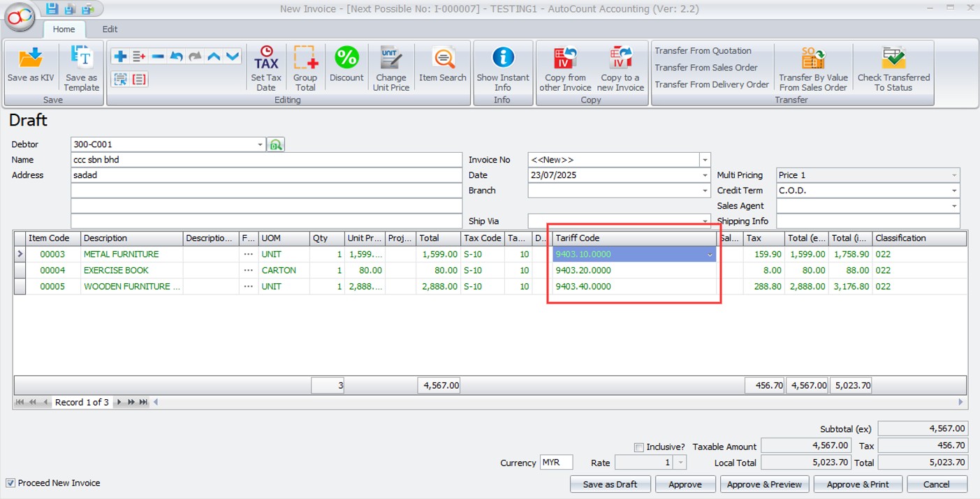Click Transfer From Sales Order
The image size is (980, 499).
pyautogui.click(x=706, y=68)
